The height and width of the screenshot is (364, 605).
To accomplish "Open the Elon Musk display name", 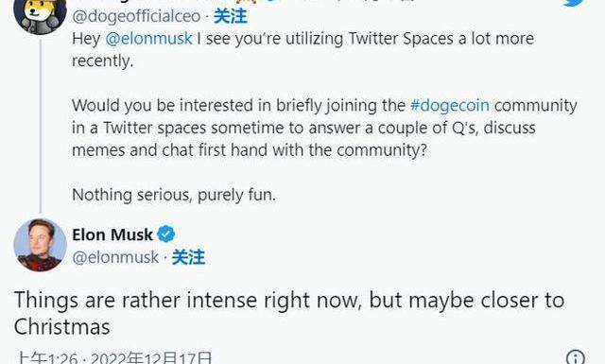I will (112, 234).
